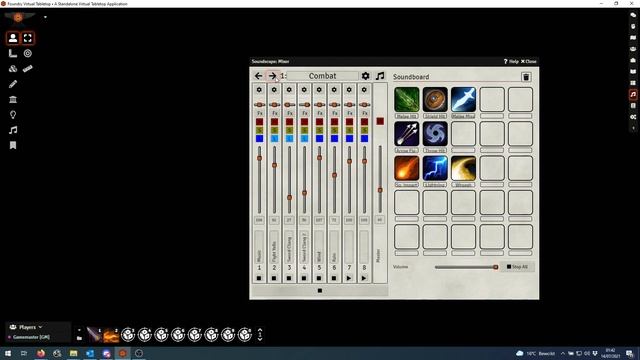Edit the Combat soundscape name field

(322, 76)
